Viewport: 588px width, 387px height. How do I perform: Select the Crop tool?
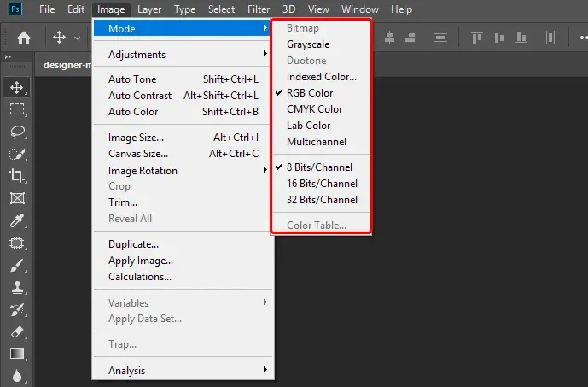pyautogui.click(x=17, y=176)
